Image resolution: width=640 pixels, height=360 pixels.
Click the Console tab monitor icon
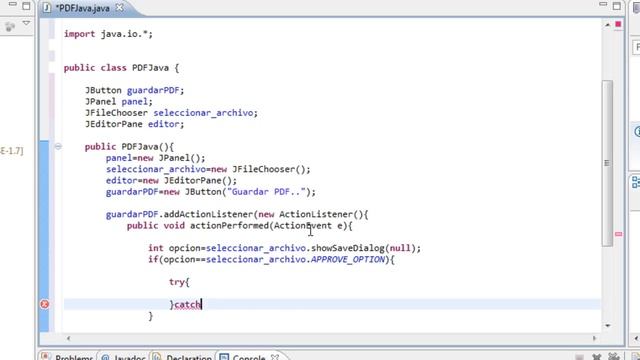pyautogui.click(x=224, y=357)
